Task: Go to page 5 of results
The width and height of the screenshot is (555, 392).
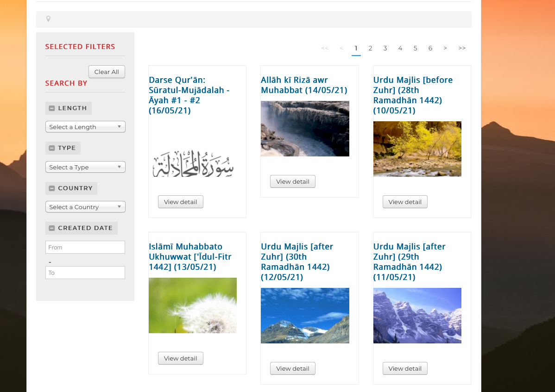Action: click(415, 49)
